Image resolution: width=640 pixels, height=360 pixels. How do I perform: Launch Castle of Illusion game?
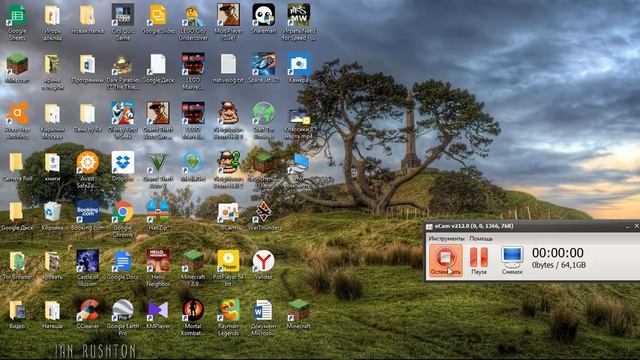pos(87,268)
